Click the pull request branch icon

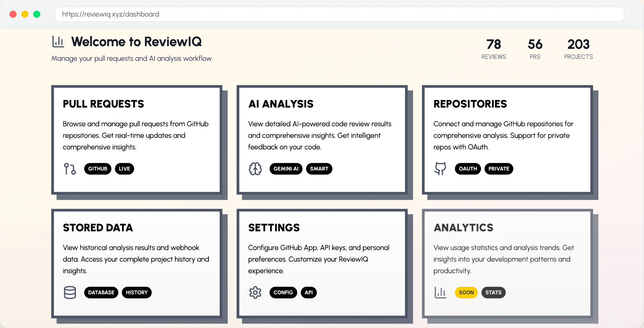pos(70,169)
